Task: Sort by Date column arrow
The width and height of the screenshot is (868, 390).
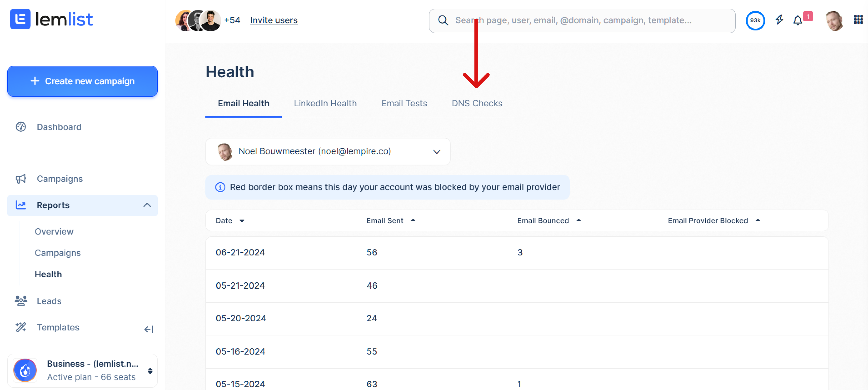Action: (x=242, y=221)
